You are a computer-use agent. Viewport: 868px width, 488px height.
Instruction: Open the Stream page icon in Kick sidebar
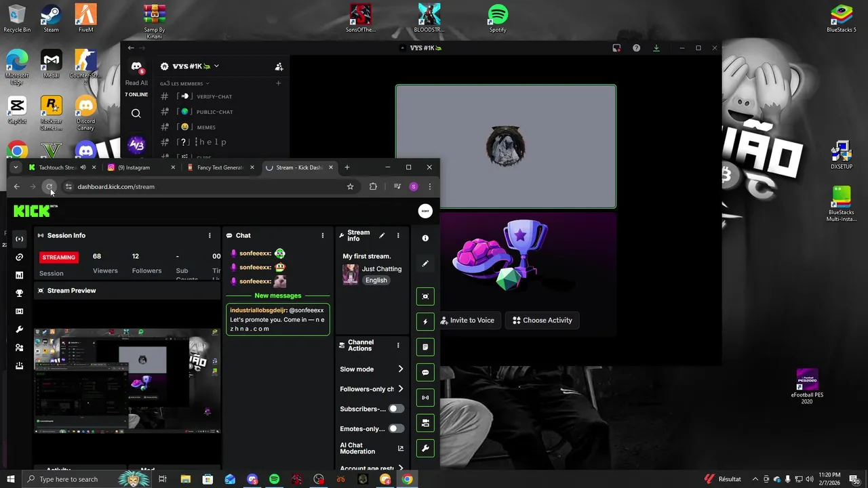(19, 239)
